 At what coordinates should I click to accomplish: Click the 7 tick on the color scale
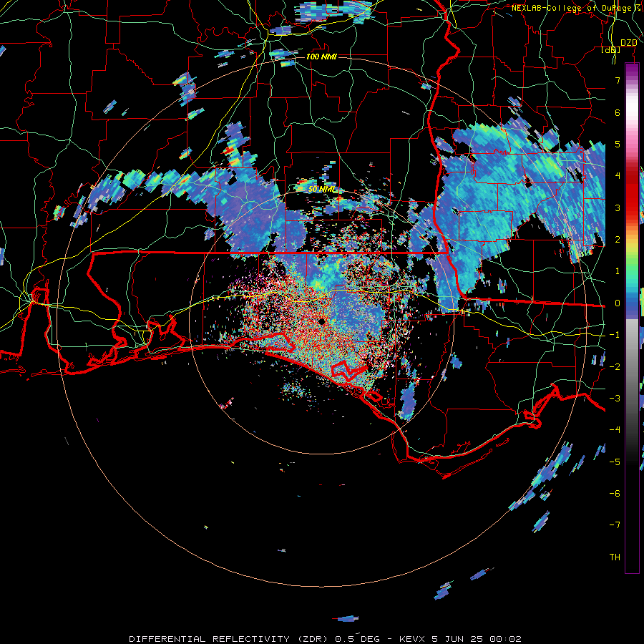(618, 80)
